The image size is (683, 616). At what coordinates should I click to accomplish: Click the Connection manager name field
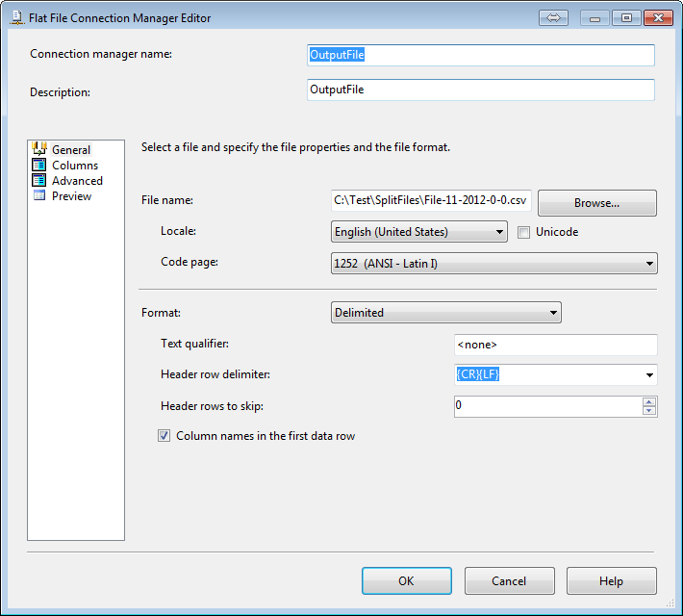point(480,55)
